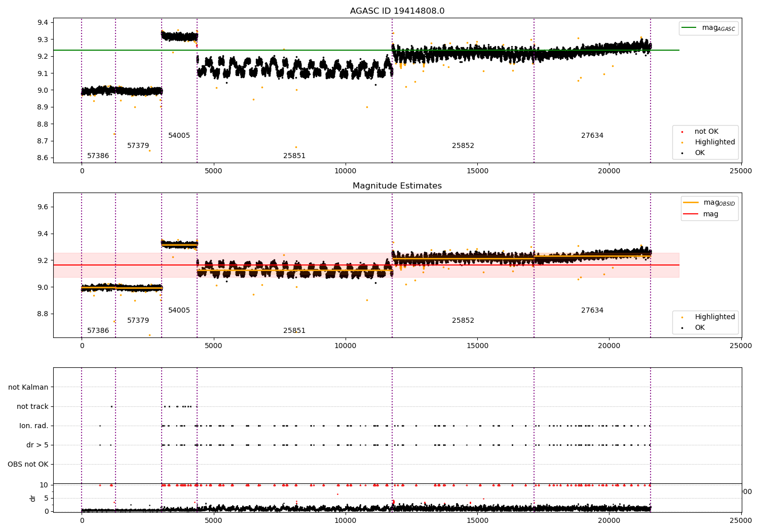
Task: Click obsid label 57386 in AGASC ID plot
Action: 98,156
